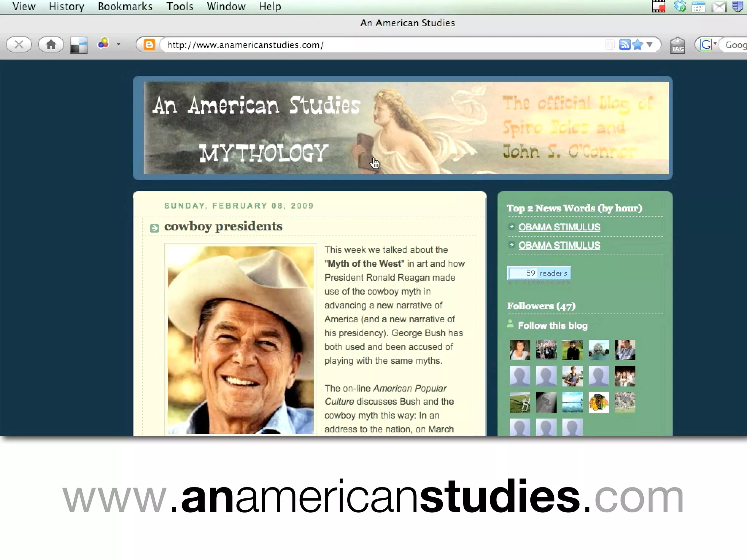
Task: Open the Bookmarks menu
Action: point(125,7)
